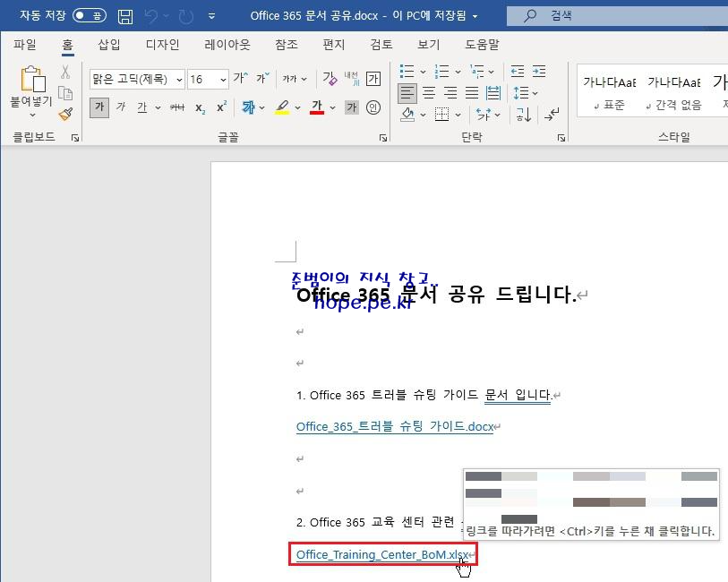Click the bulleted list icon
The image size is (728, 582).
click(x=407, y=72)
